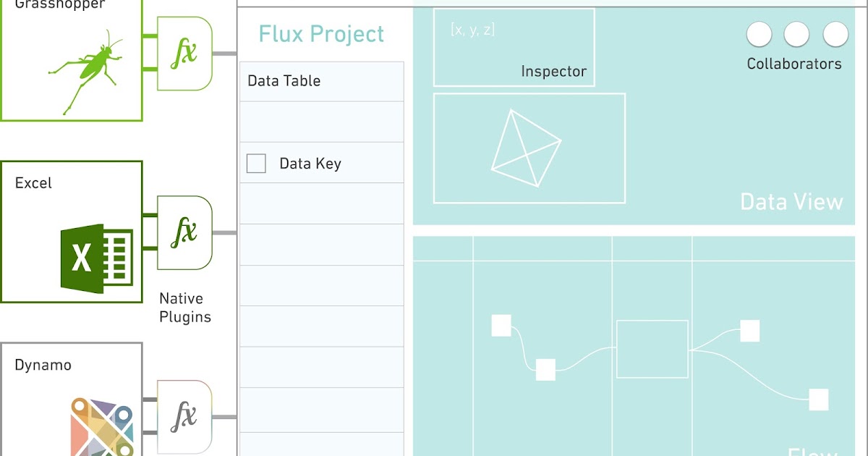Click the wireframe geometry shape icon

point(526,148)
